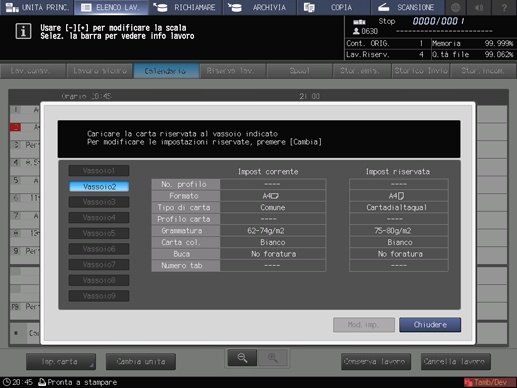517x388 pixels.
Task: Open the Storico Invio tab
Action: (421, 71)
